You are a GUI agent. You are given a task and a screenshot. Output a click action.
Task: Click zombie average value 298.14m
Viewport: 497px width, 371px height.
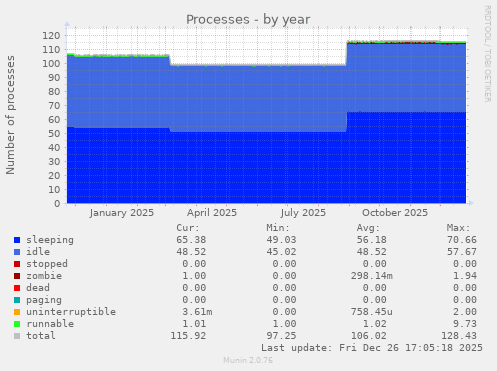pyautogui.click(x=372, y=276)
